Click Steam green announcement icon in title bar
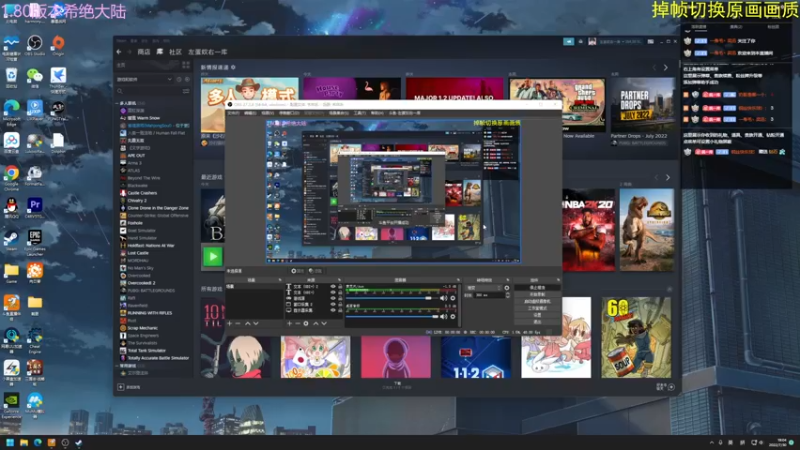Screen dimensions: 800x450 (569, 41)
